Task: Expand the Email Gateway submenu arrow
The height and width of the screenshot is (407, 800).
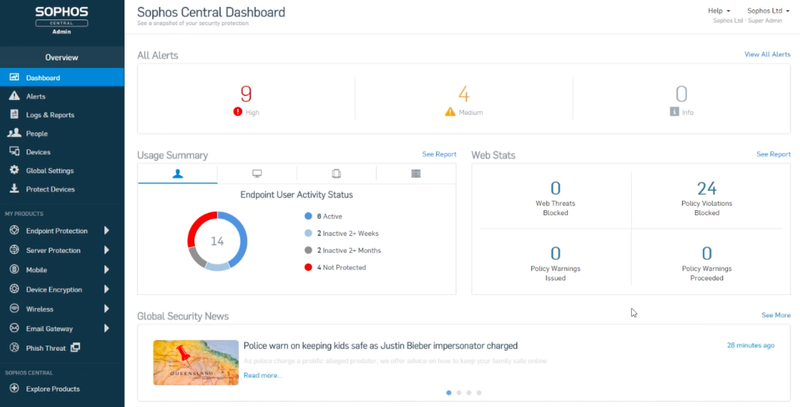Action: point(107,328)
